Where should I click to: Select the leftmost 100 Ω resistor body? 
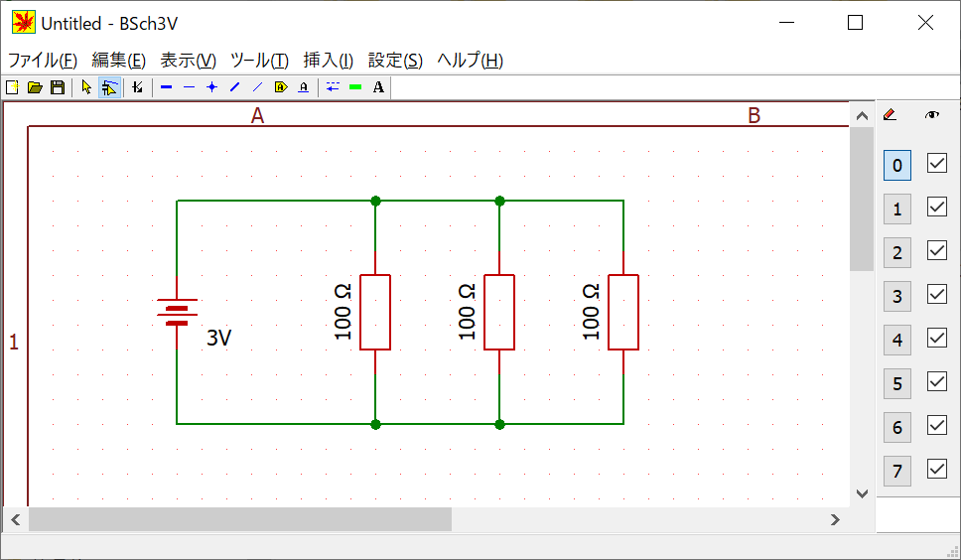click(375, 313)
